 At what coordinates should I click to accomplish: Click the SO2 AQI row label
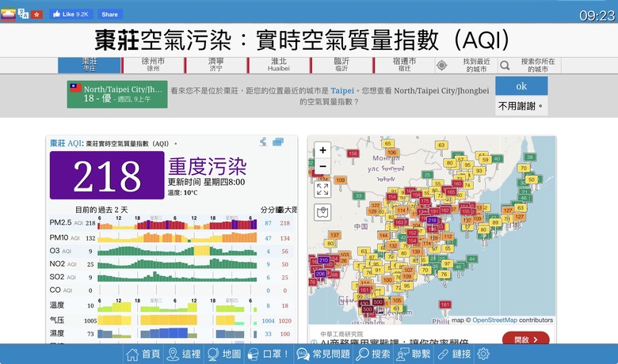[x=63, y=277]
